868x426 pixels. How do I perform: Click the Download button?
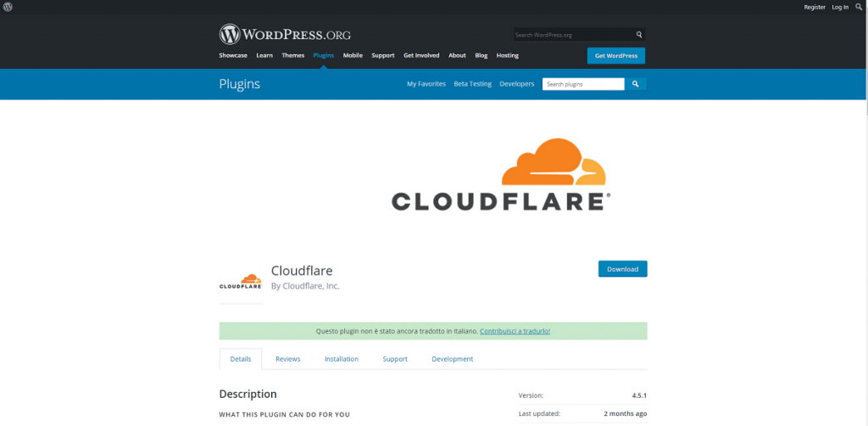623,269
